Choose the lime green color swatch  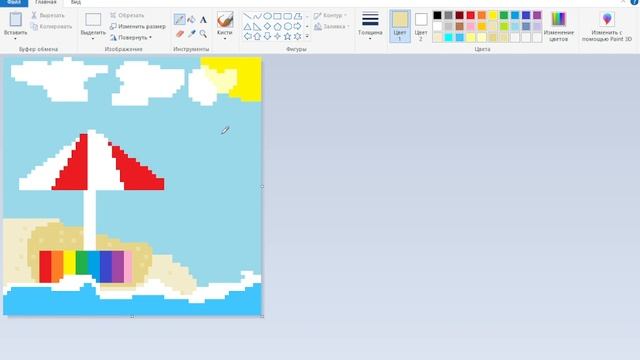click(504, 27)
